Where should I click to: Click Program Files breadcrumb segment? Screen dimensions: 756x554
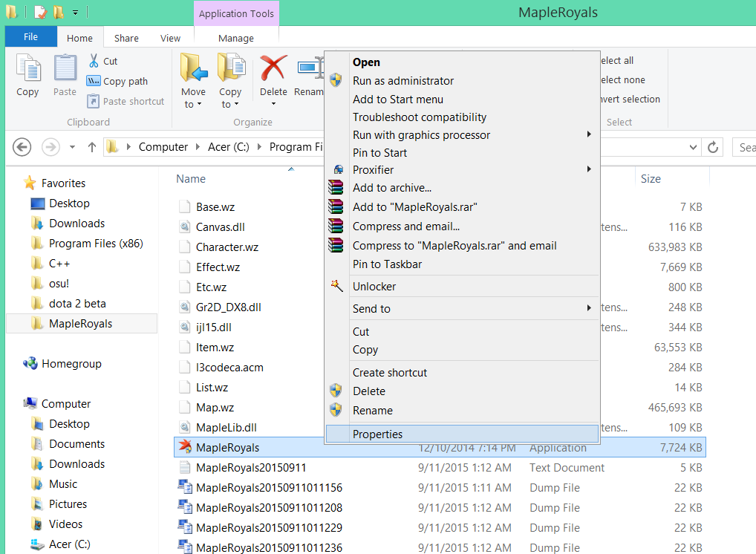point(296,146)
